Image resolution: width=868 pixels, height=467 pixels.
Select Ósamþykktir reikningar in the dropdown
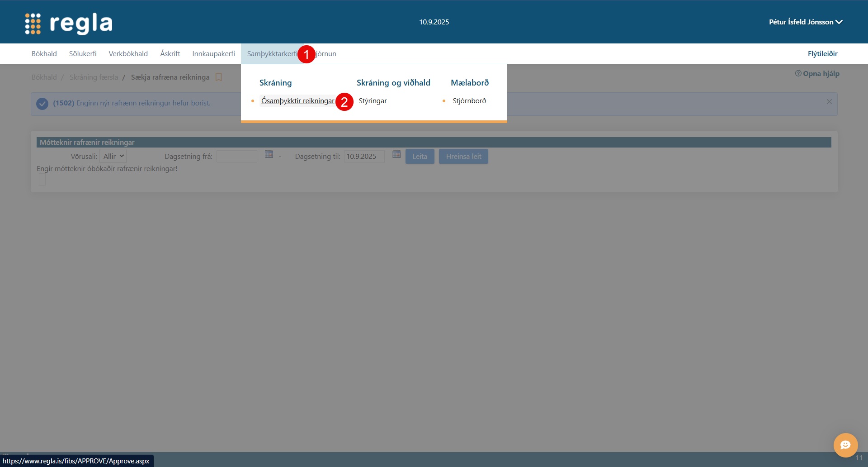tap(297, 100)
